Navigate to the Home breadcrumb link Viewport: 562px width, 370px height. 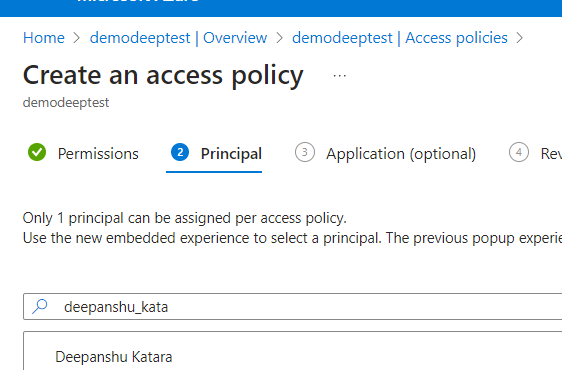(44, 38)
